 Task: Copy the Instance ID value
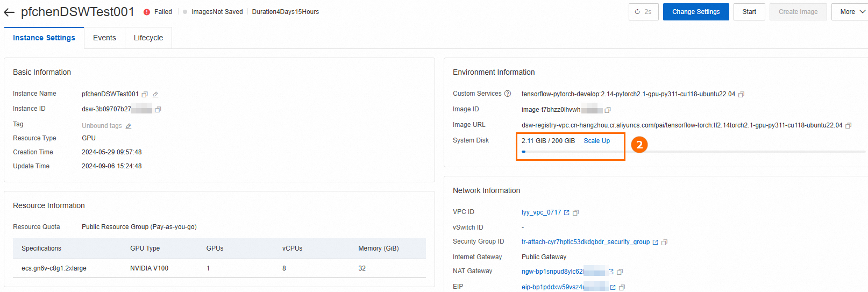point(158,110)
